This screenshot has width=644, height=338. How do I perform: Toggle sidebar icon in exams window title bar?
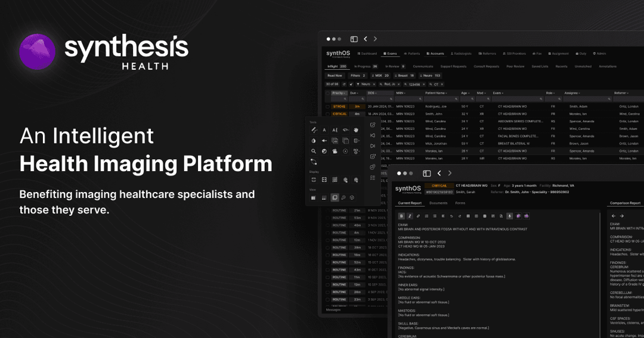(354, 39)
